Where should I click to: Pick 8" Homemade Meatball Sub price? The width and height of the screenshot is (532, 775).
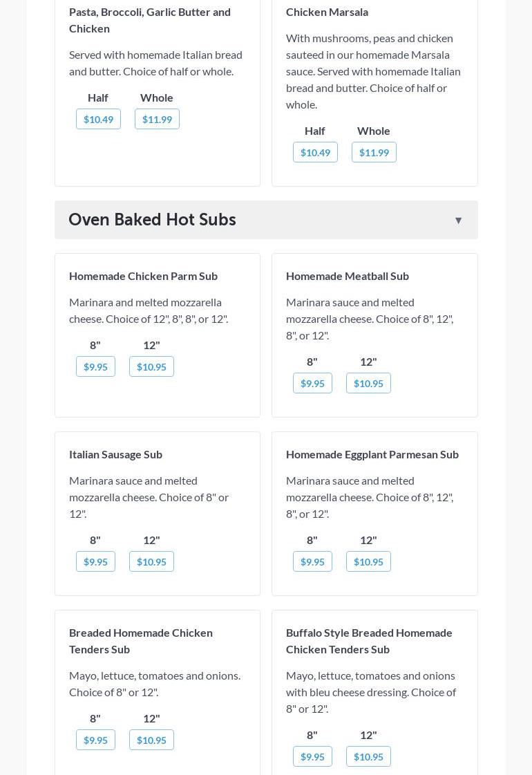click(312, 383)
